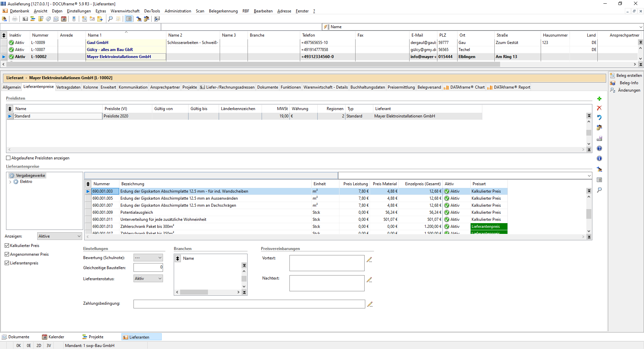Edit Nachtext with pencil icon
The image size is (644, 349).
click(x=369, y=280)
